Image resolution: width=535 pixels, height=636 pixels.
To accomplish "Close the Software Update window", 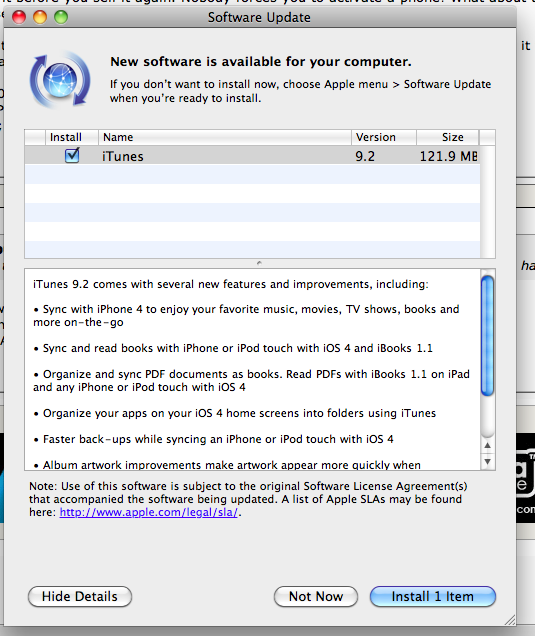I will click(19, 17).
